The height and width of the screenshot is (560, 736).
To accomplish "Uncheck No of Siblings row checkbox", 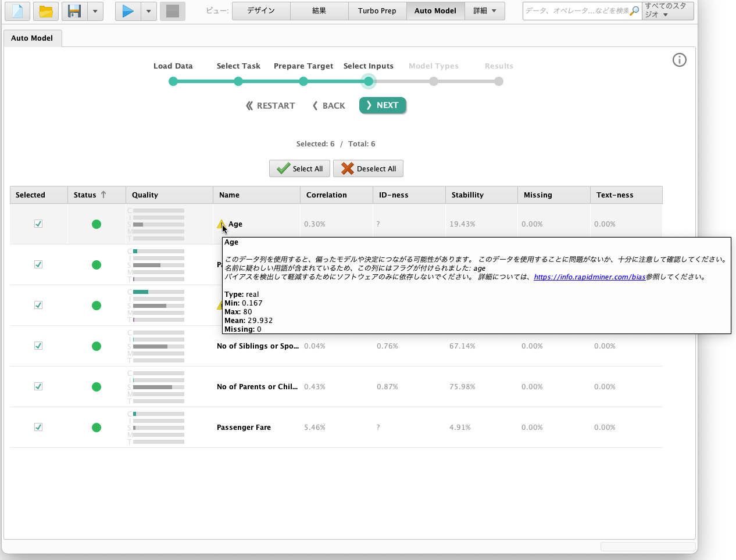I will click(x=38, y=346).
